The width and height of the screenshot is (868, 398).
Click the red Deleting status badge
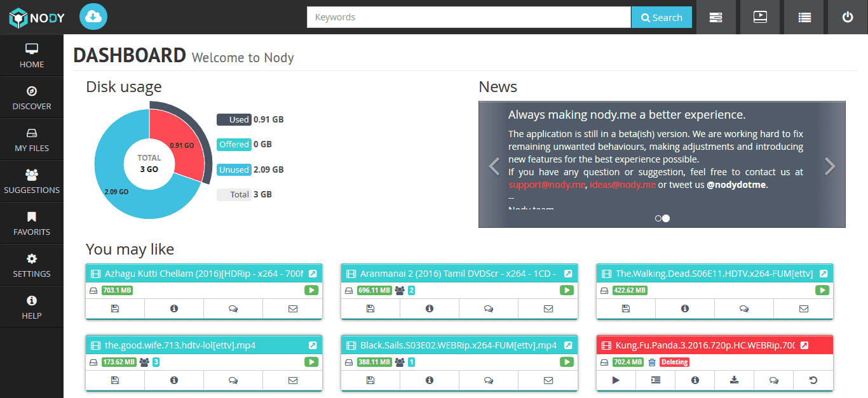674,362
